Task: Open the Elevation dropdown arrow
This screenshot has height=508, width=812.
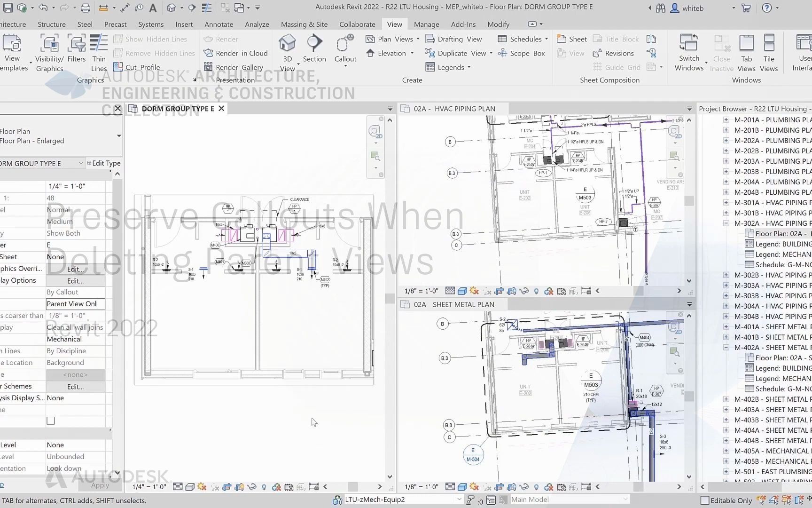Action: (412, 53)
